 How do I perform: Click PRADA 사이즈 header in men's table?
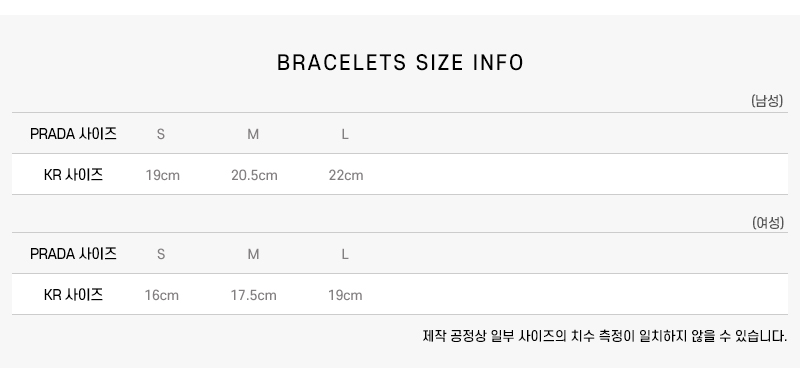click(73, 134)
